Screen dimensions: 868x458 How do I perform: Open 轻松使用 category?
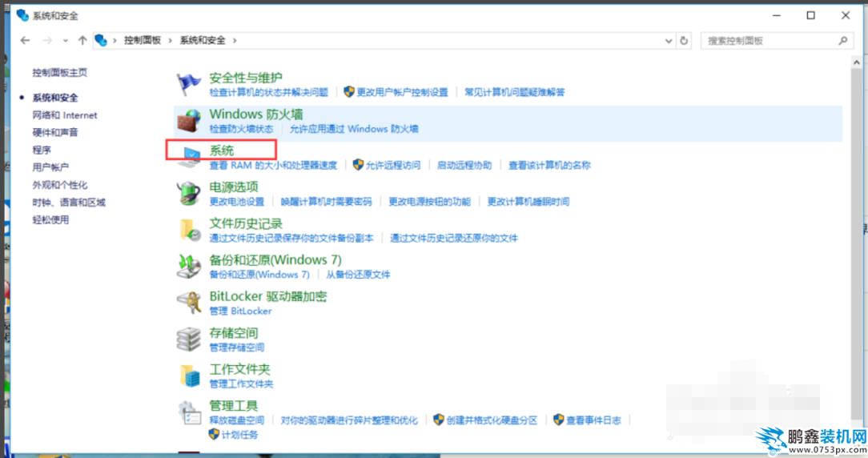pyautogui.click(x=50, y=220)
